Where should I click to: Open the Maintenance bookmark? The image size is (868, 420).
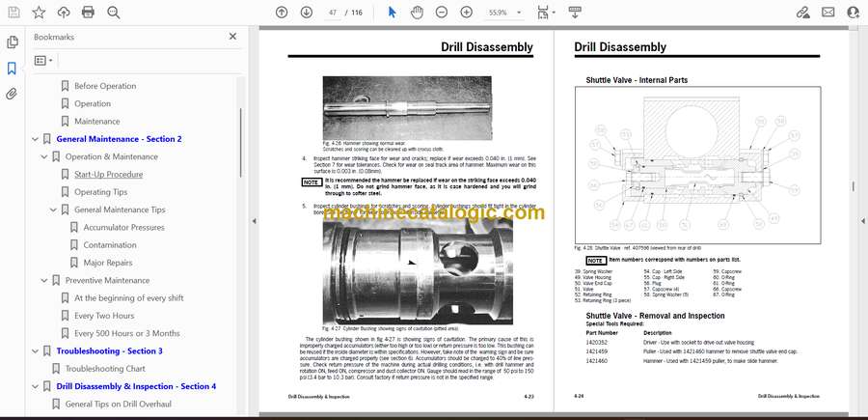(x=96, y=122)
